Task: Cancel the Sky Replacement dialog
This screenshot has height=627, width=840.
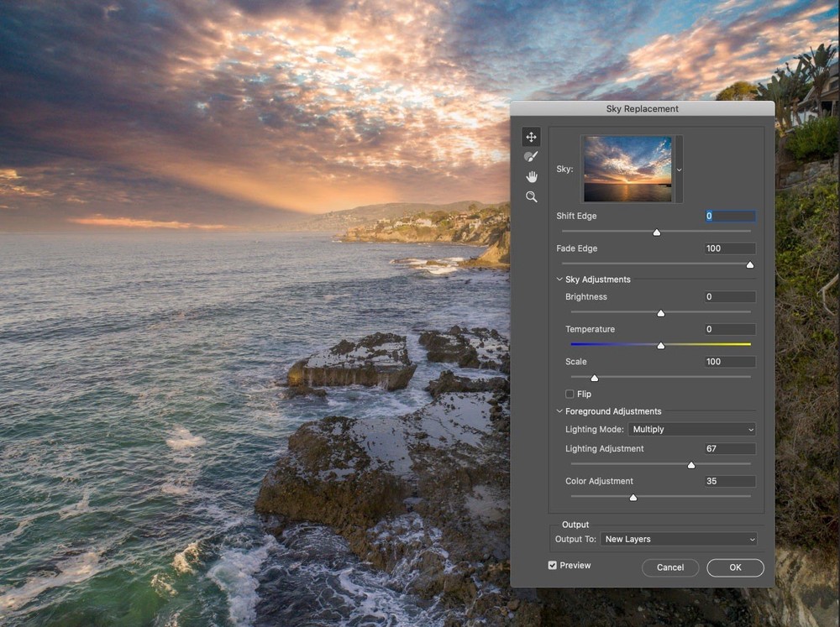Action: tap(669, 567)
